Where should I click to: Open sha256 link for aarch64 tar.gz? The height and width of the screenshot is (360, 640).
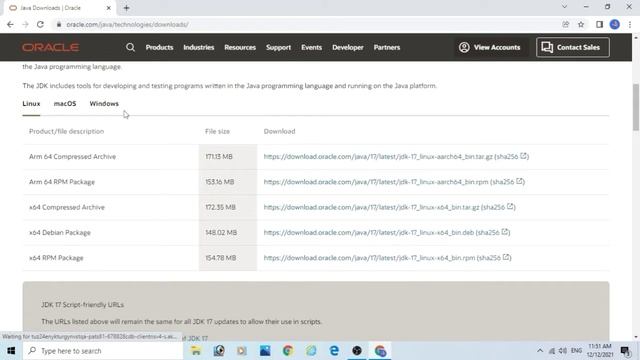pos(511,156)
